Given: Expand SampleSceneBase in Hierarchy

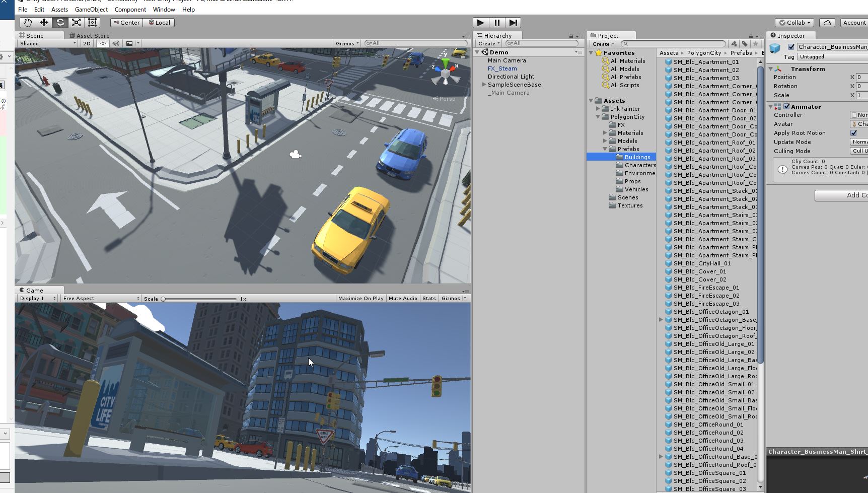Looking at the screenshot, I should (x=484, y=85).
